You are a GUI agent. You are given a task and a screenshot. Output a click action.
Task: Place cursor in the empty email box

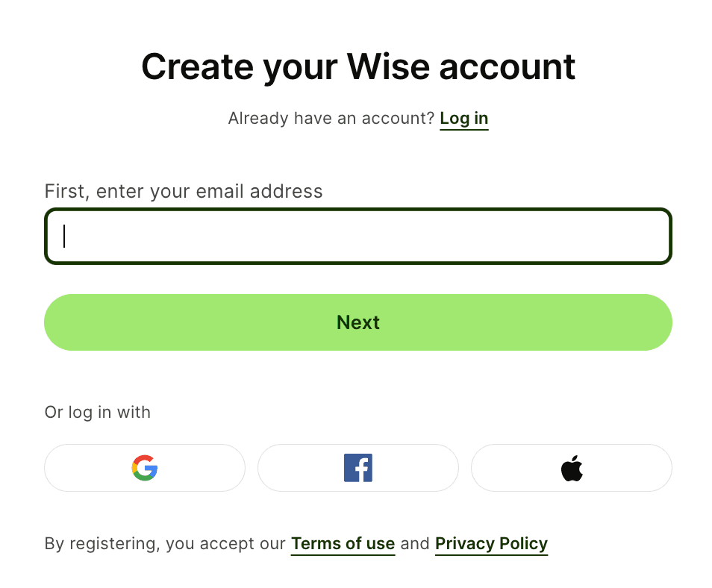[358, 236]
